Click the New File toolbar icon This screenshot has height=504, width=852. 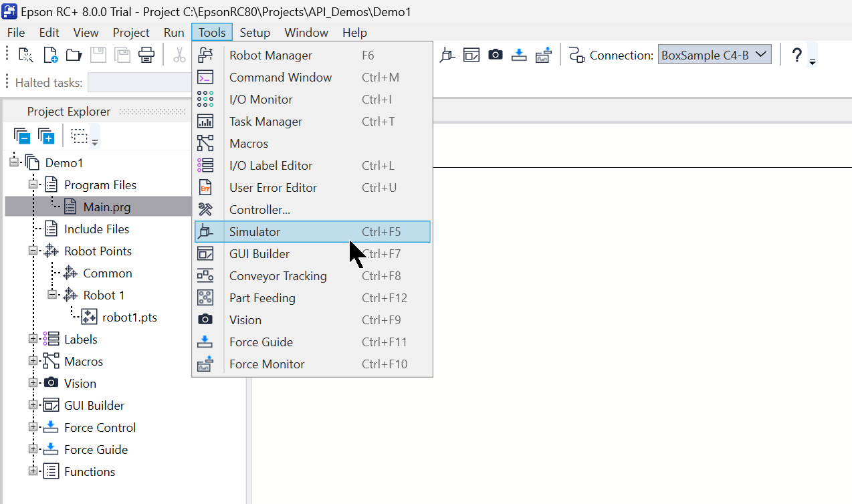point(51,55)
